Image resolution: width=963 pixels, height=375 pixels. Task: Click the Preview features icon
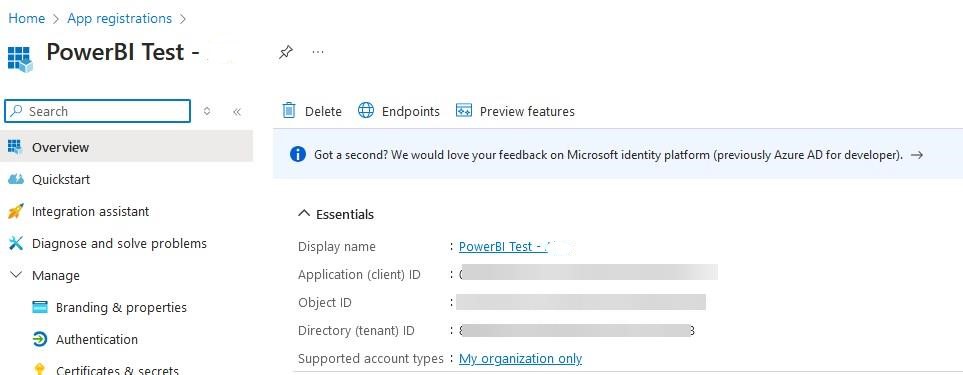(464, 110)
